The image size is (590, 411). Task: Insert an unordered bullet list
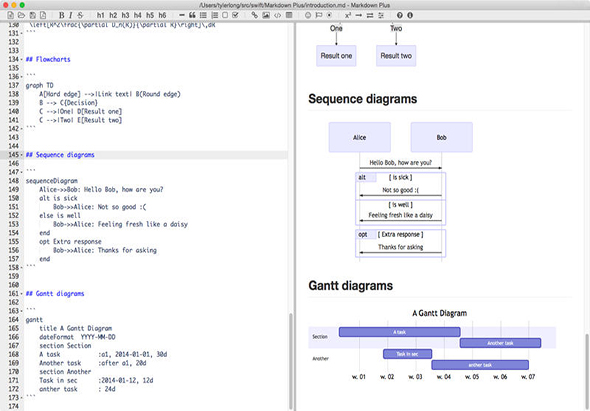pyautogui.click(x=203, y=15)
